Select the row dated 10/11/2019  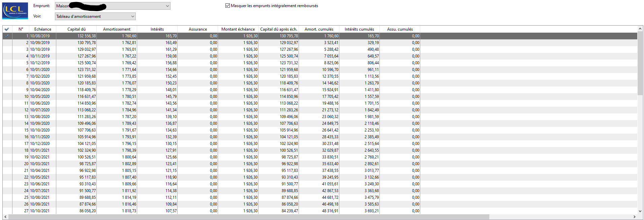pyautogui.click(x=320, y=56)
